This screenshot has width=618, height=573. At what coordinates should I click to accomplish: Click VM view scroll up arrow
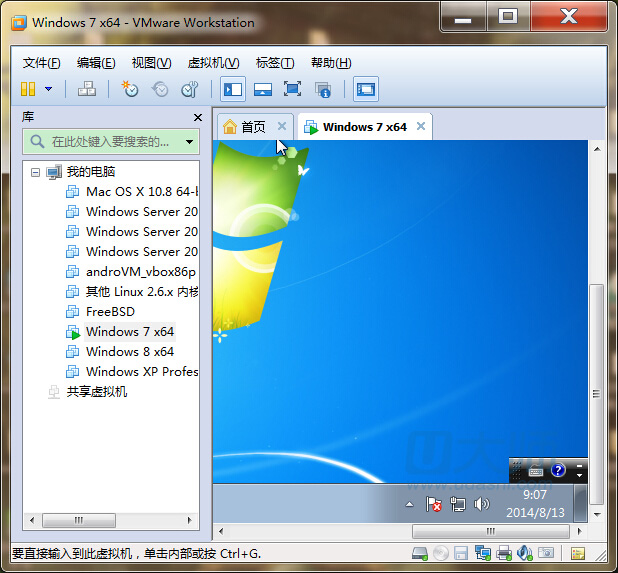pos(597,149)
